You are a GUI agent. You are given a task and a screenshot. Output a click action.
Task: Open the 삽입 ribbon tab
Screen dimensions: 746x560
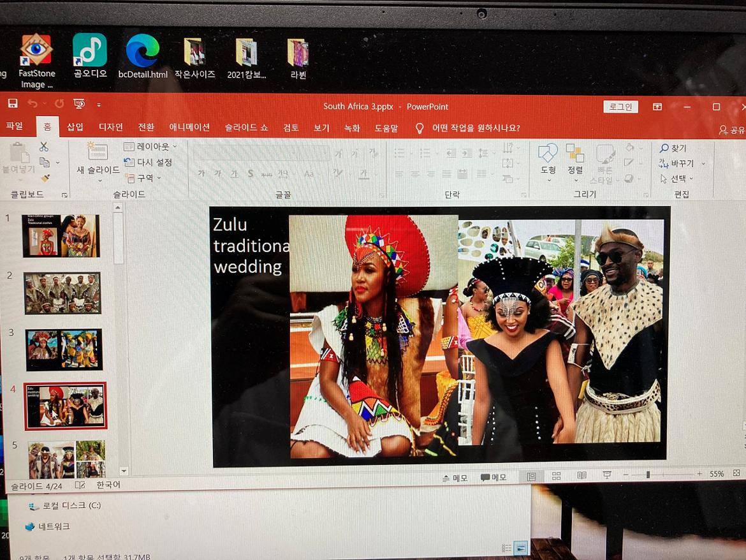coord(75,128)
